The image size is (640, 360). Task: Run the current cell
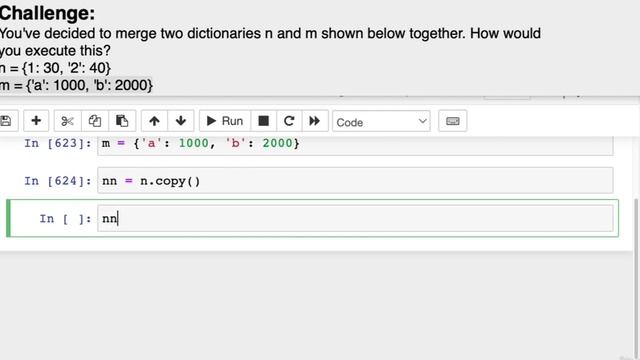tap(225, 121)
